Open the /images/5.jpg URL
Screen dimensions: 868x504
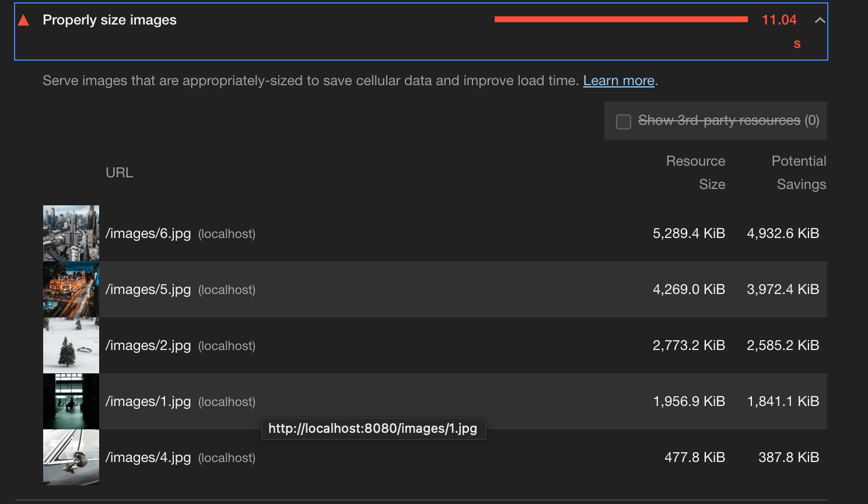[x=148, y=289]
